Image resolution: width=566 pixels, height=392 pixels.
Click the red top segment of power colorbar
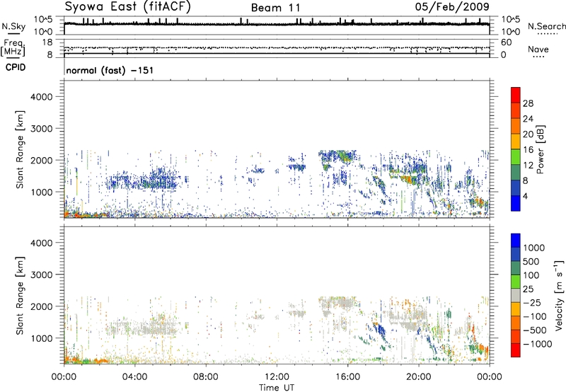[x=516, y=95]
